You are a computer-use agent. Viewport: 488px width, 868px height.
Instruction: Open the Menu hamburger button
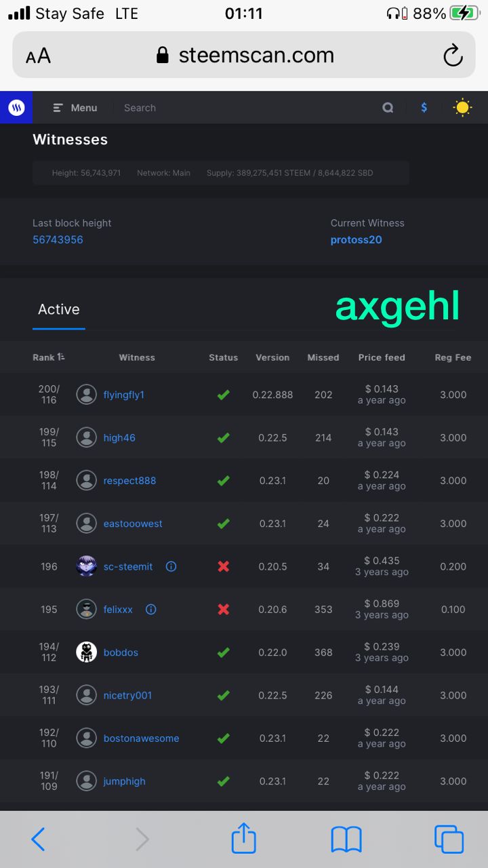pyautogui.click(x=75, y=108)
